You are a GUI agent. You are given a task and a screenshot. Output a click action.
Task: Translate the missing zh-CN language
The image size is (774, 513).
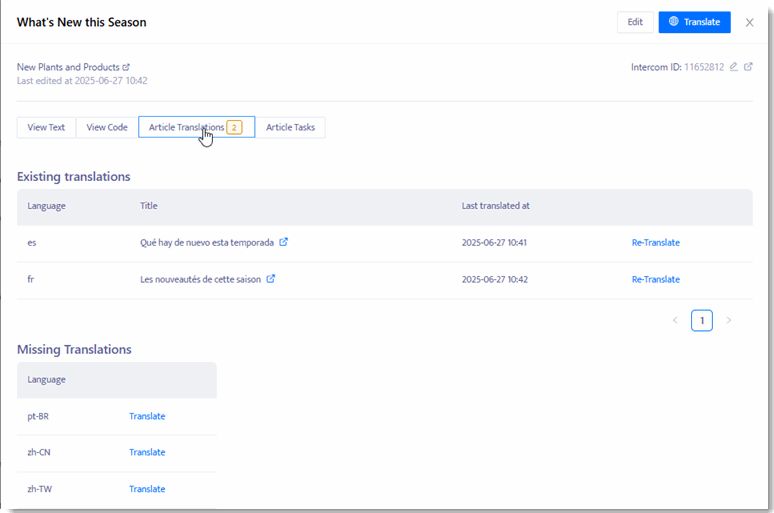pyautogui.click(x=147, y=452)
